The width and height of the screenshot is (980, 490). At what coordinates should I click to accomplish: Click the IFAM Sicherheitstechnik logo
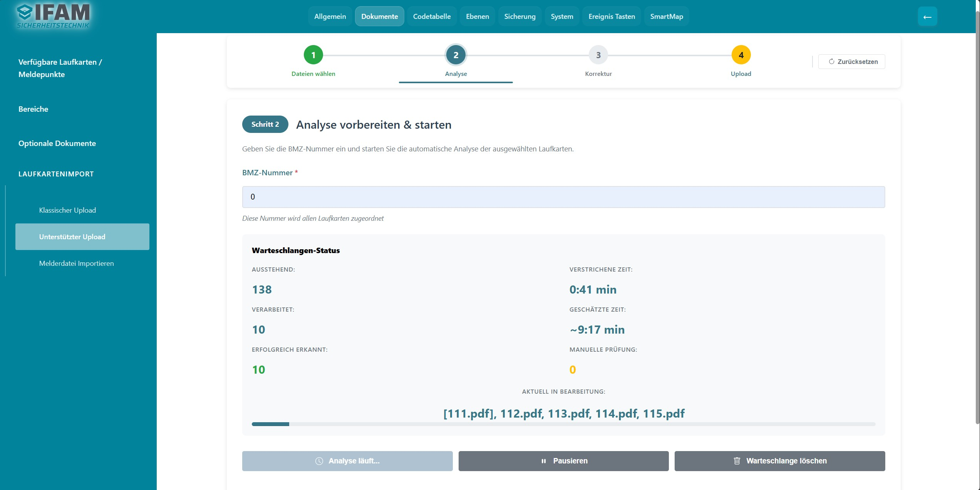tap(54, 16)
